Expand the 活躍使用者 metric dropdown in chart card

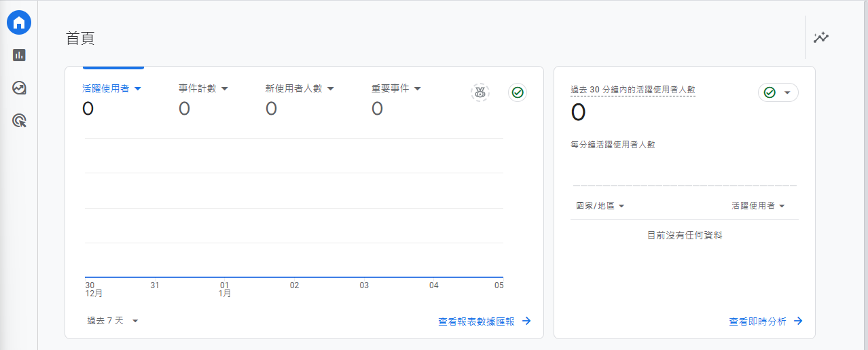point(112,88)
